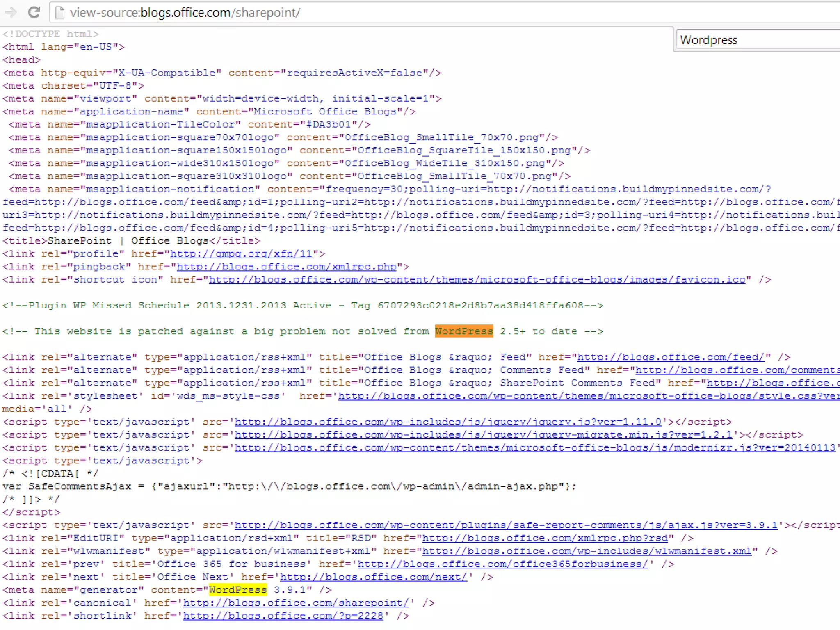The image size is (840, 630).
Task: Open the safe-report-comments ajax.js link
Action: 506,525
